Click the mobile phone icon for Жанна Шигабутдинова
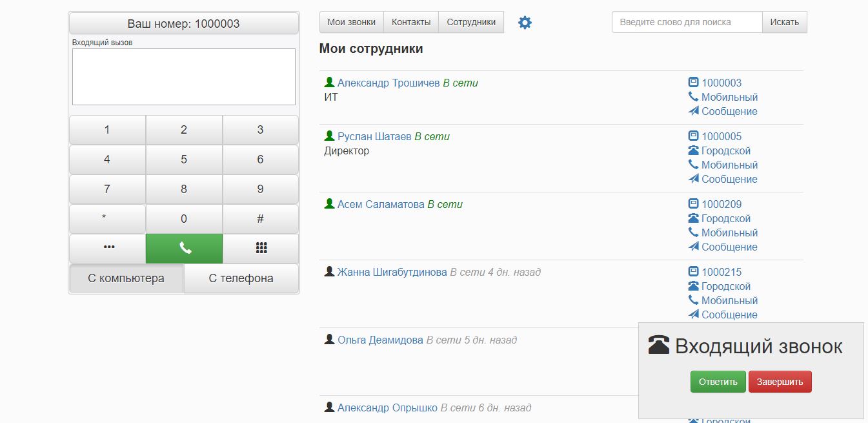868x423 pixels. (694, 300)
